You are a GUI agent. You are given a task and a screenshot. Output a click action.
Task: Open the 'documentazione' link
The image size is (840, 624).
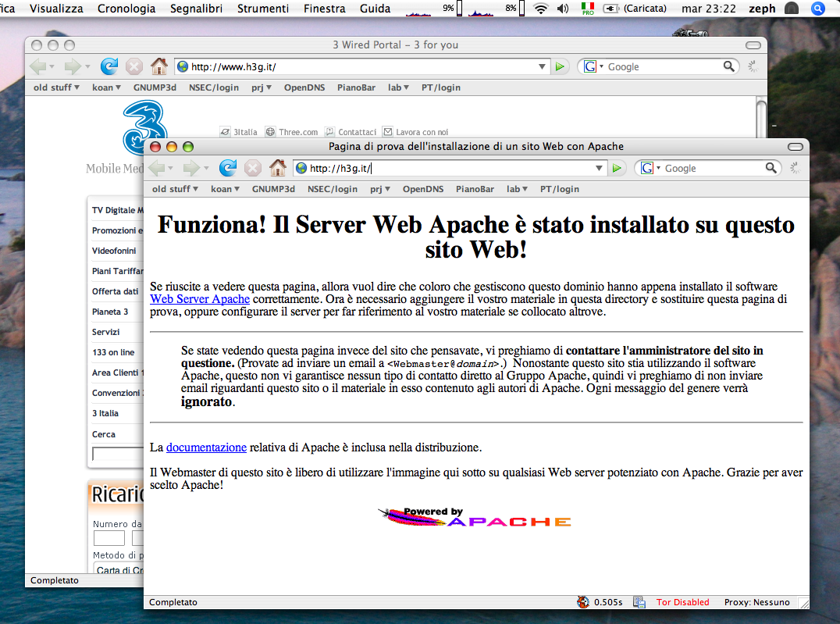206,447
